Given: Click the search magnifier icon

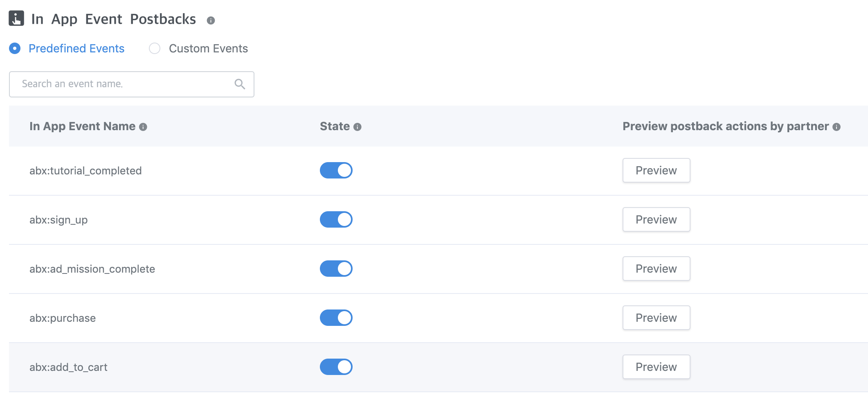Looking at the screenshot, I should (x=240, y=84).
